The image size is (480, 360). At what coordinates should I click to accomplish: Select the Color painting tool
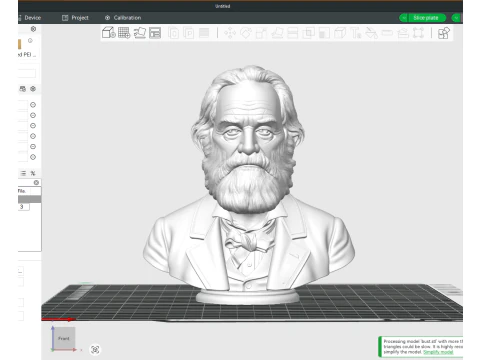(x=371, y=33)
